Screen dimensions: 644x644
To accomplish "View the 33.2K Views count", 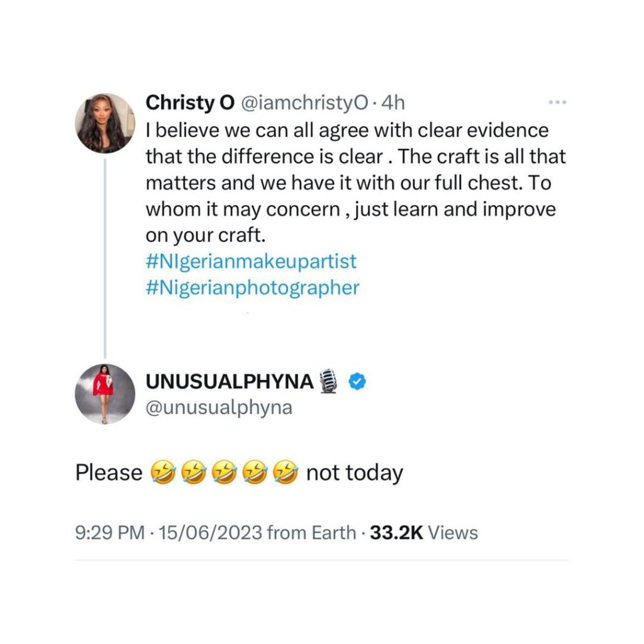I will point(425,533).
